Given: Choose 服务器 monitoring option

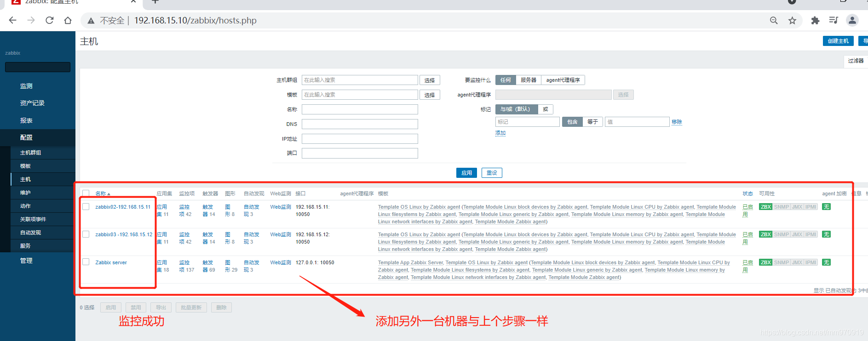Looking at the screenshot, I should pyautogui.click(x=529, y=80).
